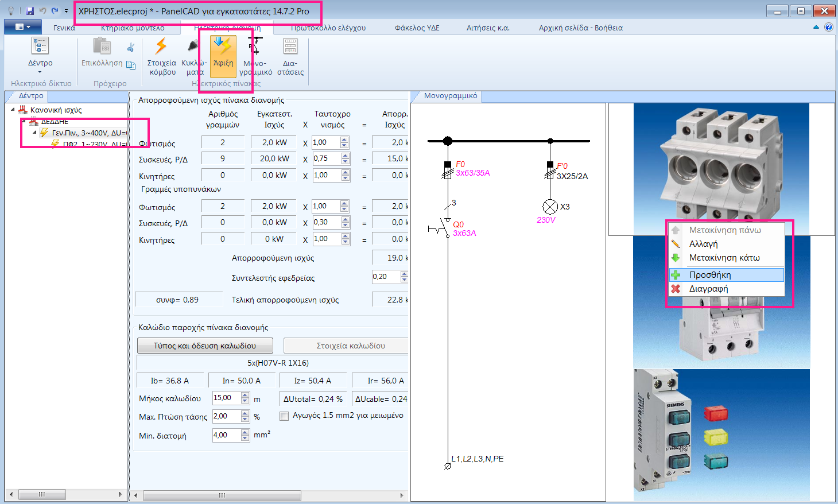Viewport: 838px width, 504px height.
Task: Click the redo arrow in quick access
Action: [x=55, y=11]
